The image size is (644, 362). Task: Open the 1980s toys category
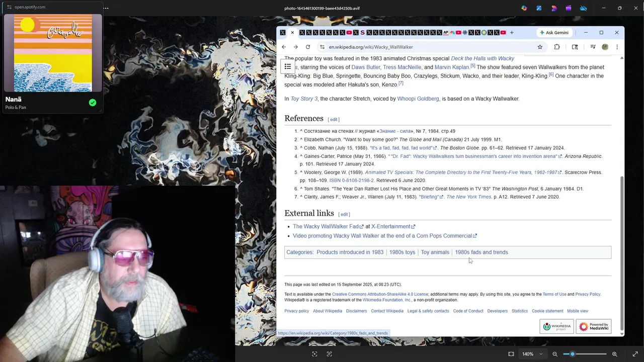[x=402, y=252]
